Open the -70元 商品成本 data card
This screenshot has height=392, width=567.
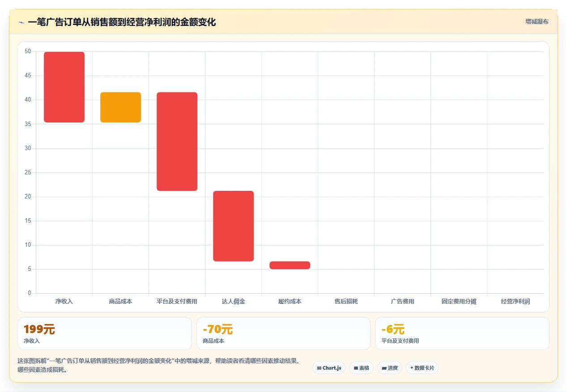(283, 333)
